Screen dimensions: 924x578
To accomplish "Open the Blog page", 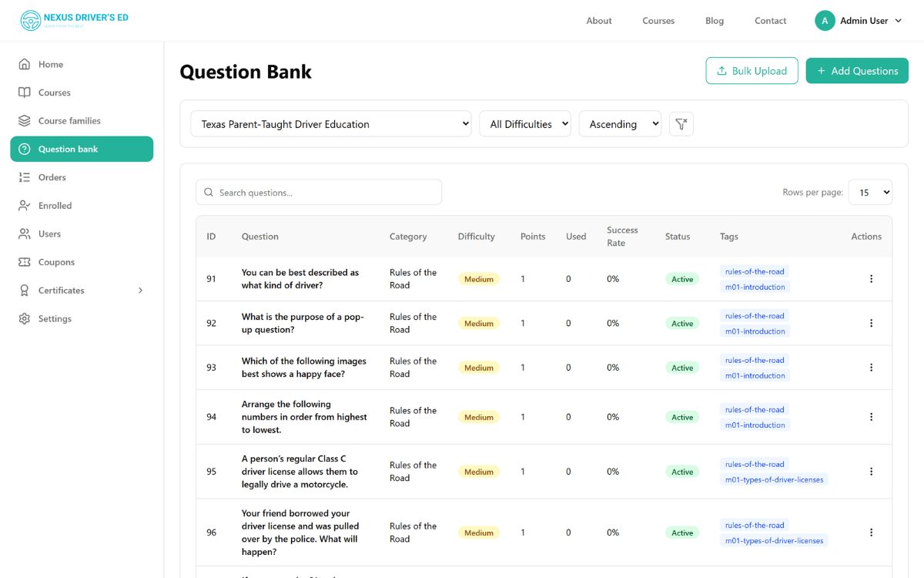I will [715, 21].
